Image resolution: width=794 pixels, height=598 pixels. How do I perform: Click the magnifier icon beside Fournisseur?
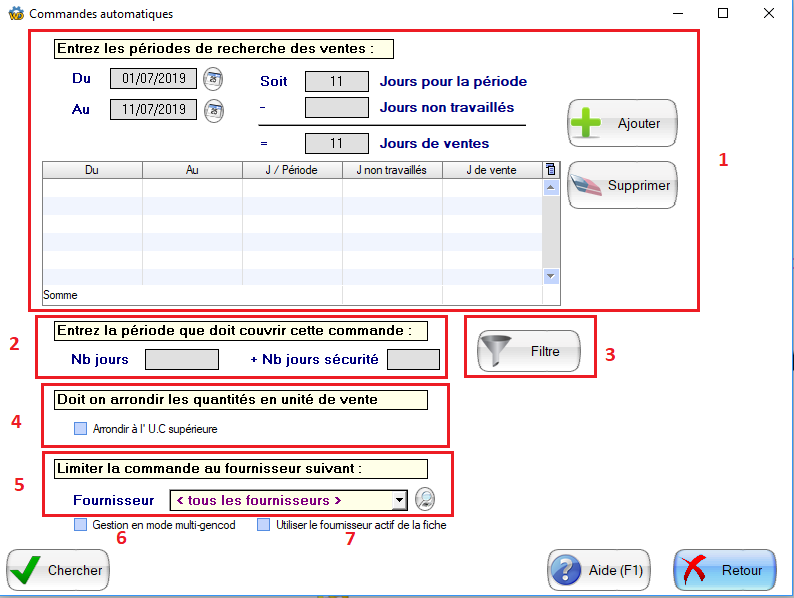[x=425, y=499]
